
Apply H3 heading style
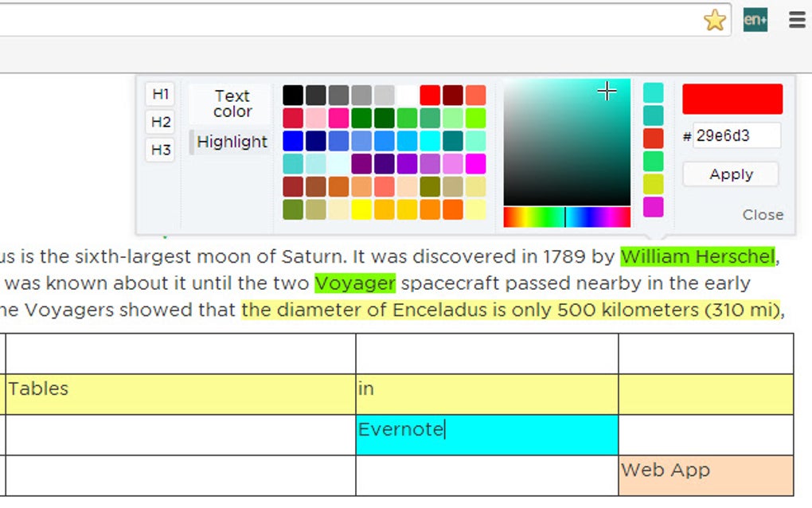click(x=159, y=150)
